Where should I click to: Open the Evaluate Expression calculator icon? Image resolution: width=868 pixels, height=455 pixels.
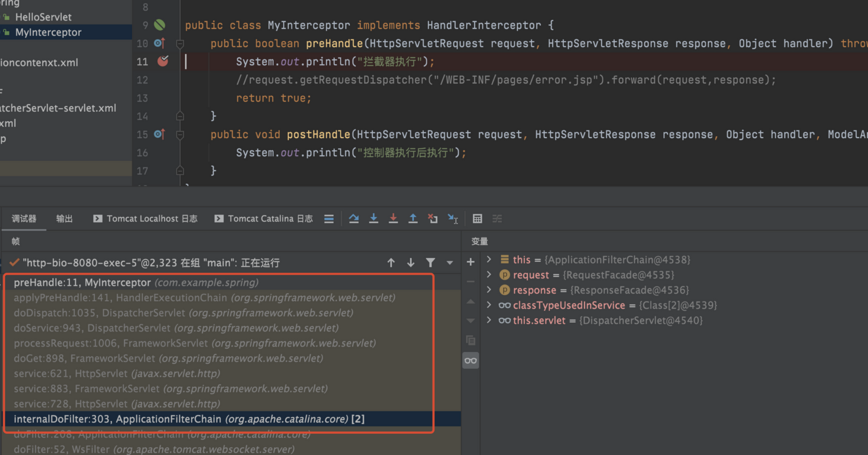pos(477,219)
